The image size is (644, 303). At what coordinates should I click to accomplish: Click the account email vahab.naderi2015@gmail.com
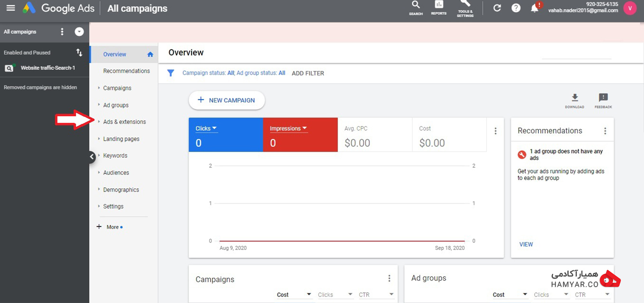tap(583, 10)
